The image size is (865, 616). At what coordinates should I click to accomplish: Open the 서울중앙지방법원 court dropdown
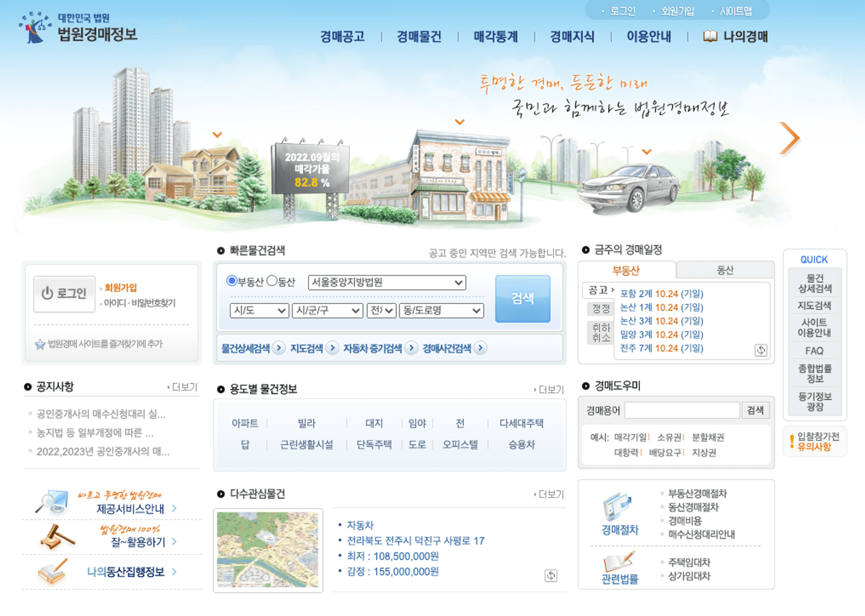[387, 282]
